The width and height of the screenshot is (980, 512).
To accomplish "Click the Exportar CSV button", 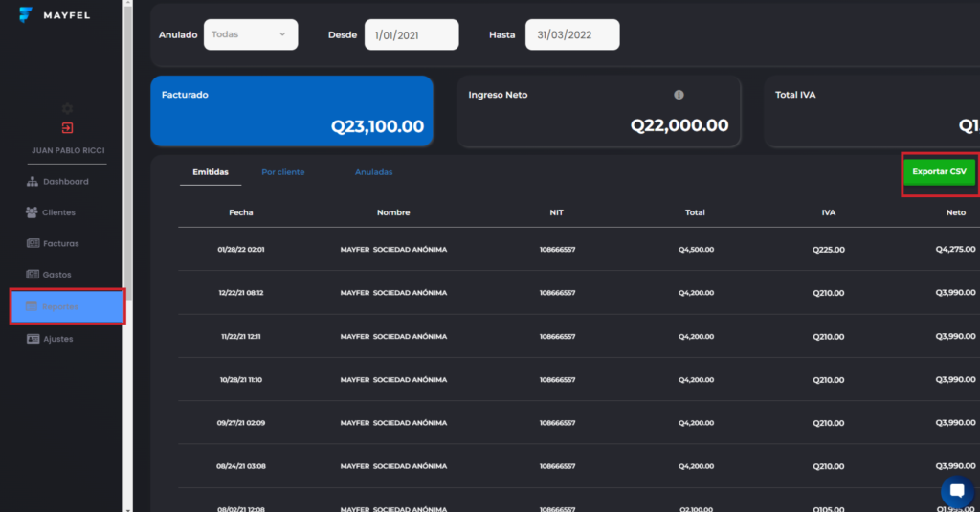I will (x=939, y=172).
